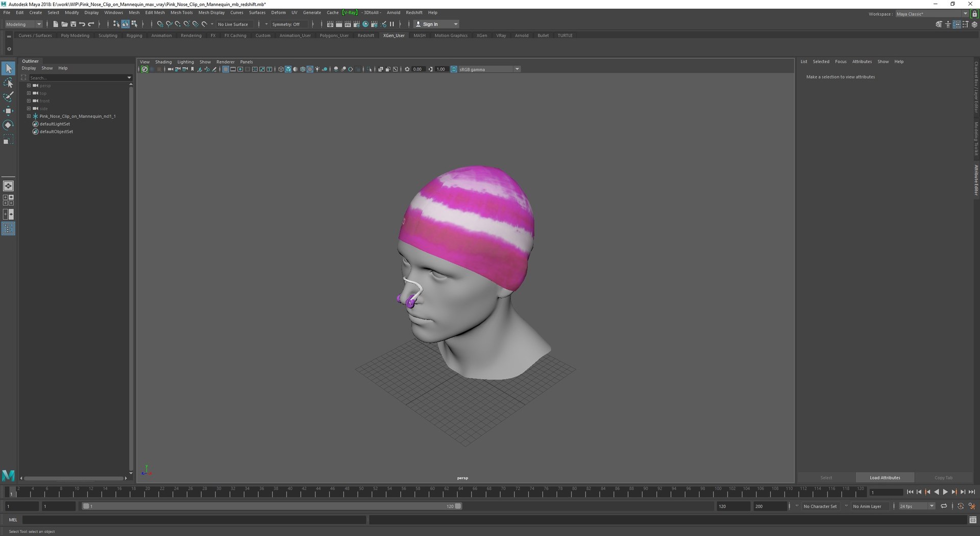
Task: Open the Modeling menu set dropdown
Action: pos(23,24)
